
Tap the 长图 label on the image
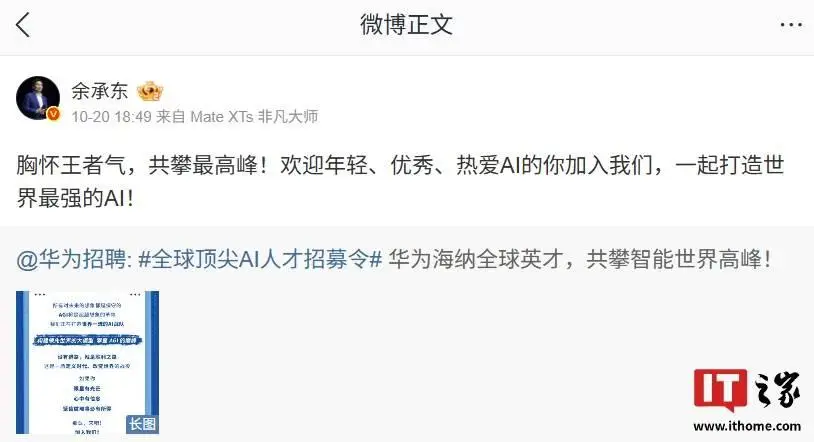[142, 424]
